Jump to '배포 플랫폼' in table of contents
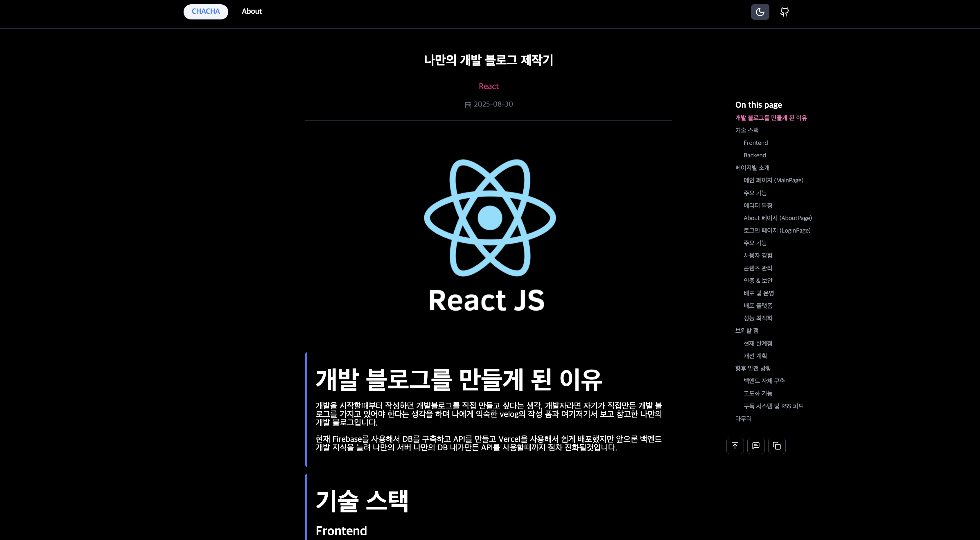980x540 pixels. click(x=758, y=306)
